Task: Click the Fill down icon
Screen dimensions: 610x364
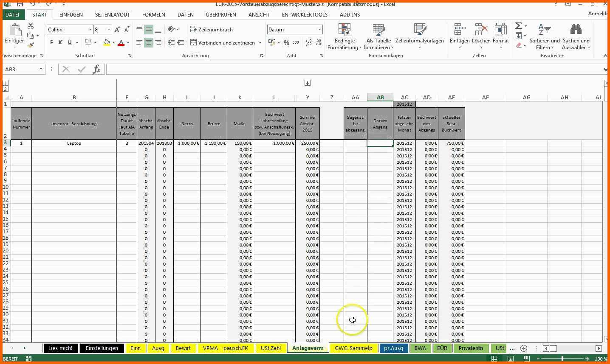Action: (519, 36)
